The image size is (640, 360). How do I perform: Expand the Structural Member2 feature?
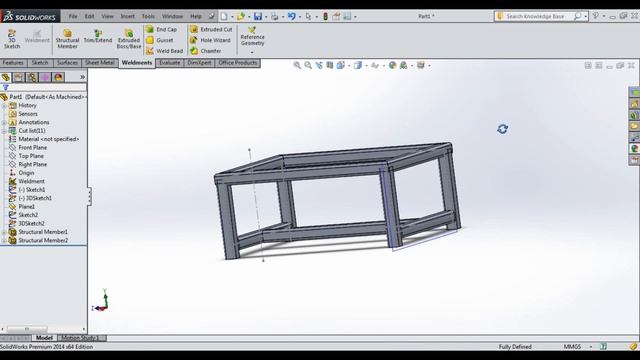pos(4,240)
